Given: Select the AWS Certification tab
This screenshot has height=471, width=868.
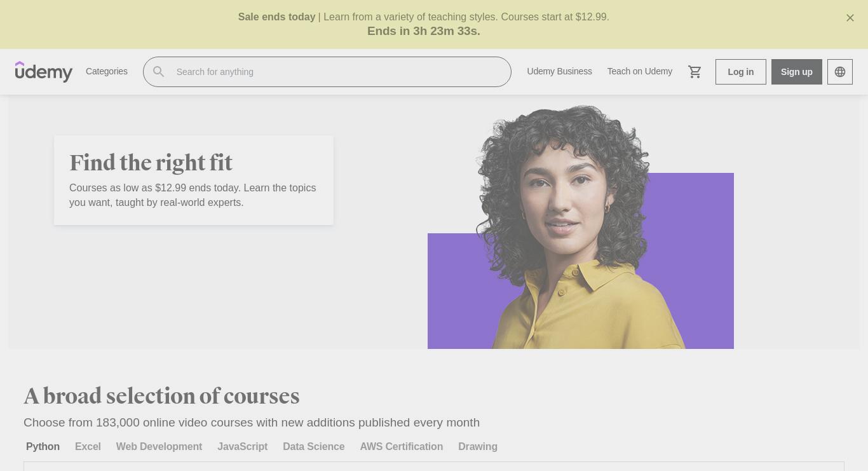Looking at the screenshot, I should pos(401,446).
